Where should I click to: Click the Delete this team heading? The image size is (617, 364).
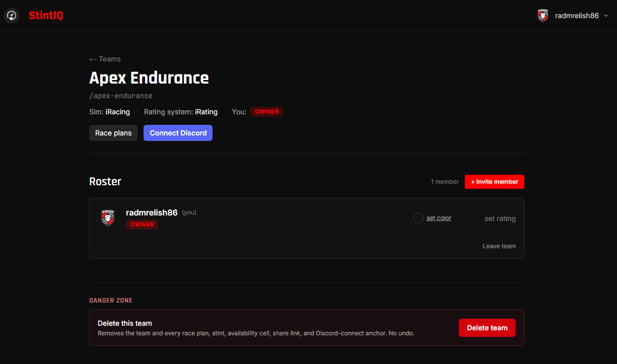pos(125,323)
